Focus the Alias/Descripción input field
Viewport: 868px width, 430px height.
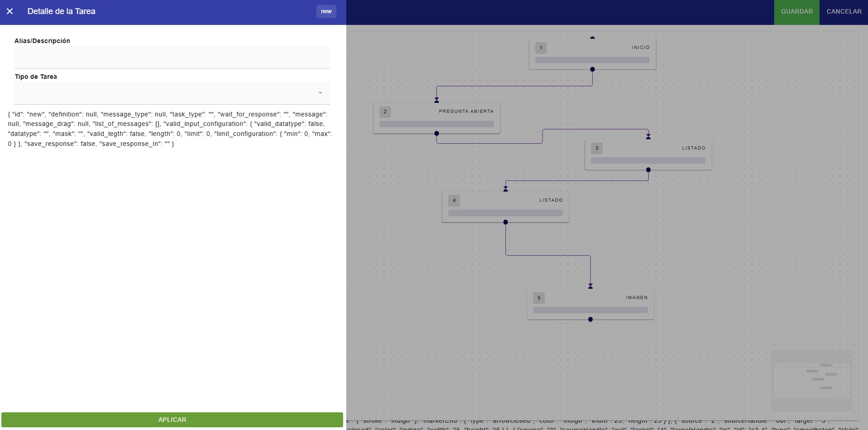[x=172, y=58]
